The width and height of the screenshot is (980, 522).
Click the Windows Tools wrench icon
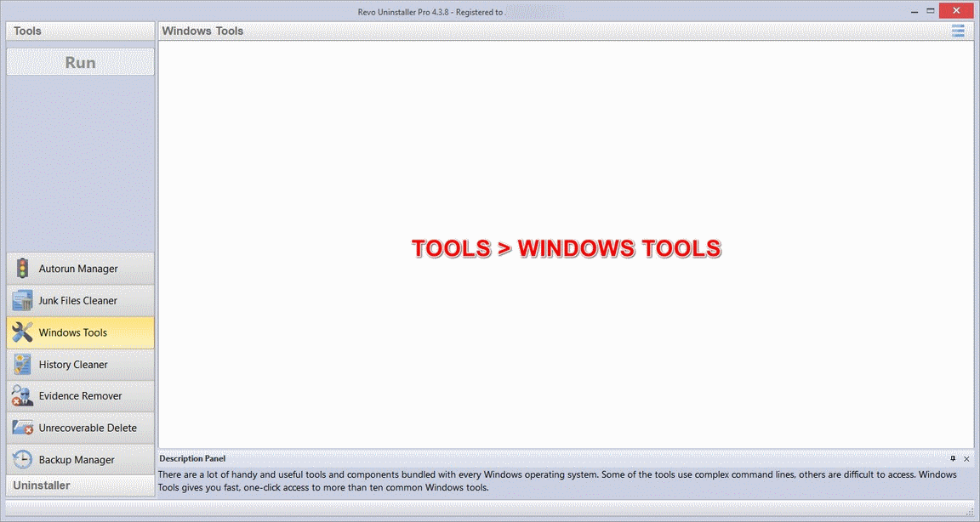(x=22, y=332)
